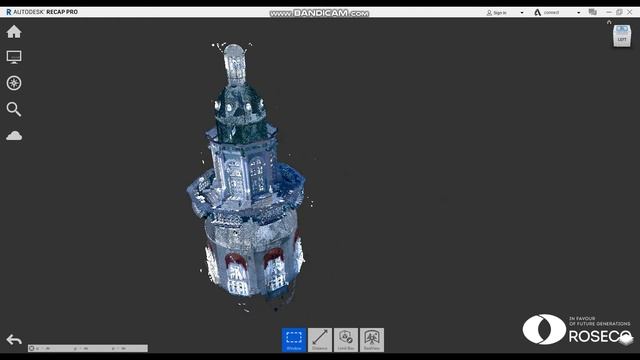Activate the Distance measure tool
This screenshot has width=640, height=360.
coord(320,340)
